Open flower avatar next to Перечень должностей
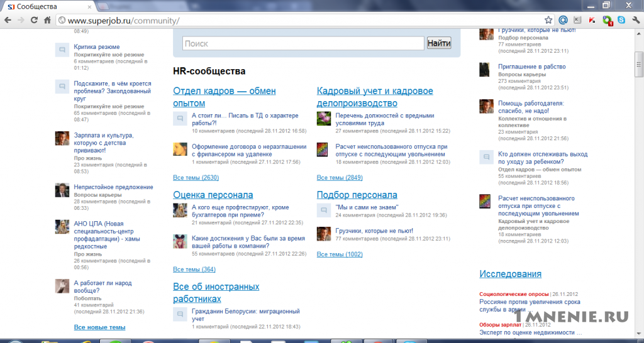The height and width of the screenshot is (343, 644). pyautogui.click(x=324, y=118)
